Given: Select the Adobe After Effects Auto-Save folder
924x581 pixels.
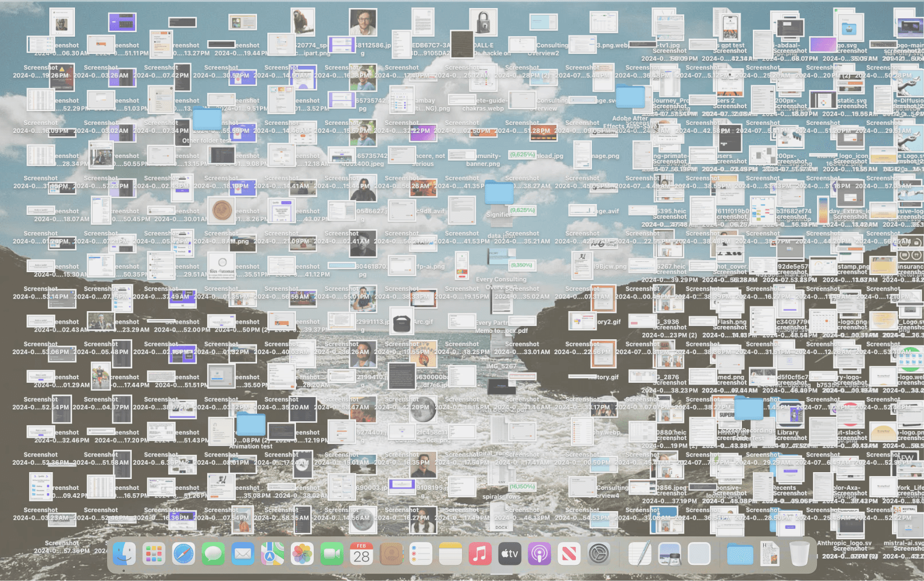Looking at the screenshot, I should (630, 97).
